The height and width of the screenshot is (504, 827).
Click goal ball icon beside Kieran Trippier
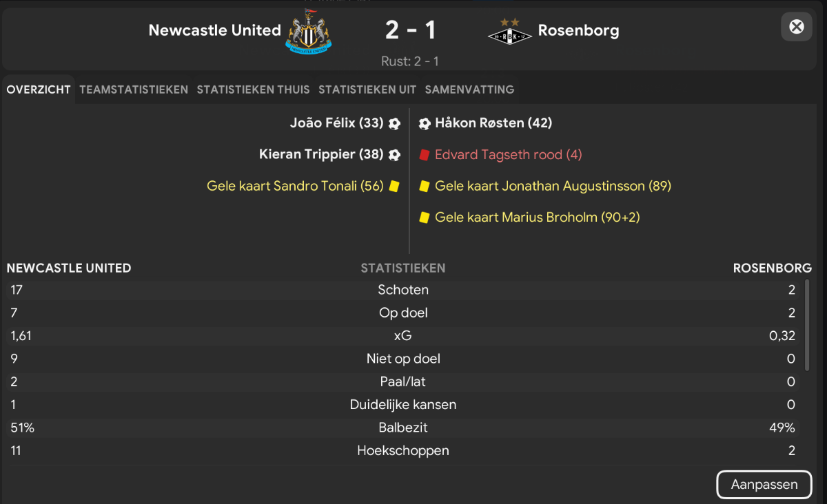coord(394,155)
